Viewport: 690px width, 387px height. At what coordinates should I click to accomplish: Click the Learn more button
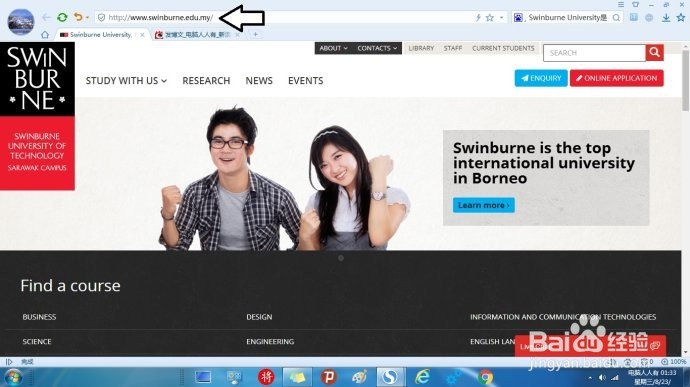click(x=484, y=205)
